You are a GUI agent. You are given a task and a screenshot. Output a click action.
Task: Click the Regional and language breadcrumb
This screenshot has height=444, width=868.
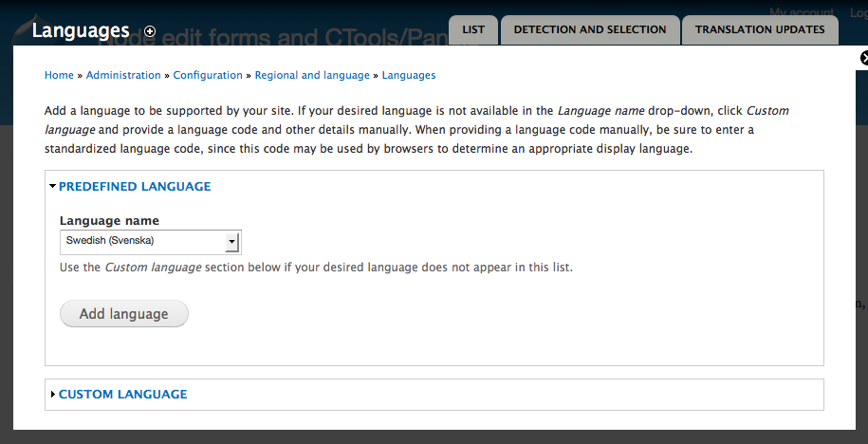tap(312, 75)
